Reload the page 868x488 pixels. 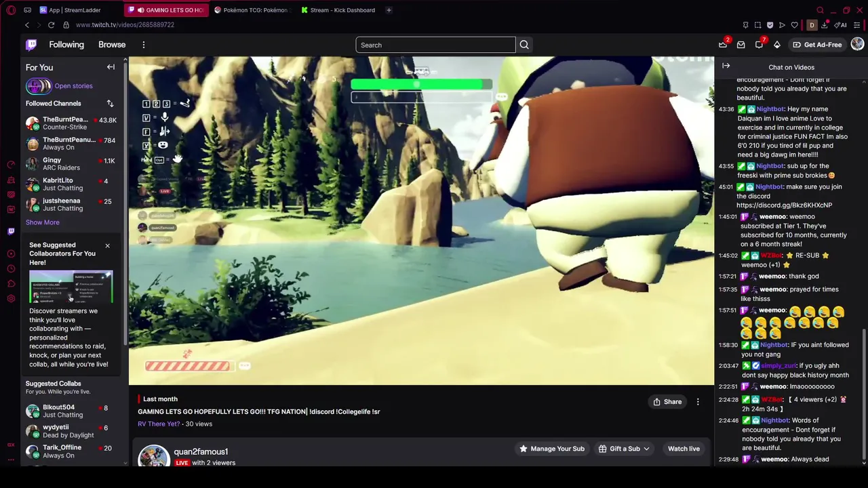51,25
